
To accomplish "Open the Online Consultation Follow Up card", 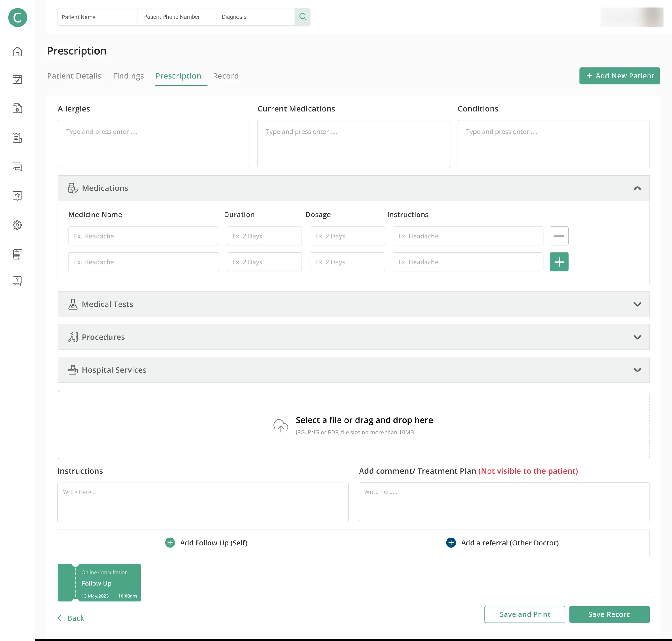I will pos(99,583).
